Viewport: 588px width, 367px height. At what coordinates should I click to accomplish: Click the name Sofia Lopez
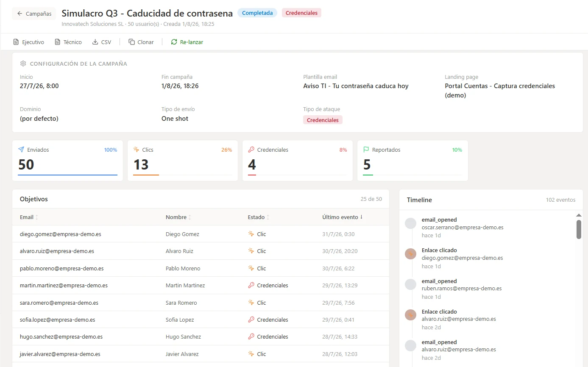pyautogui.click(x=180, y=320)
